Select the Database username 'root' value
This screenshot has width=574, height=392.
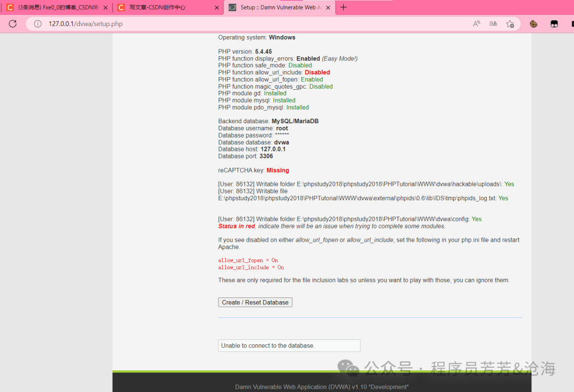click(x=282, y=128)
